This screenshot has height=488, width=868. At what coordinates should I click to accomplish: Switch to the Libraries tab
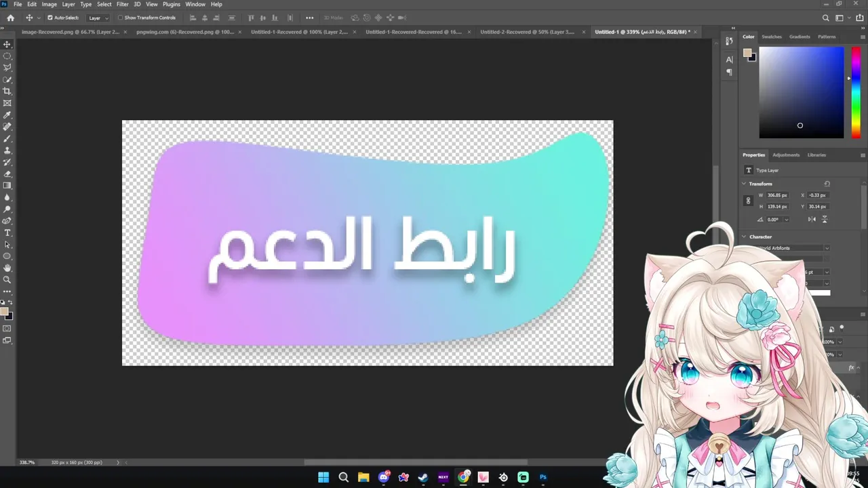click(816, 155)
